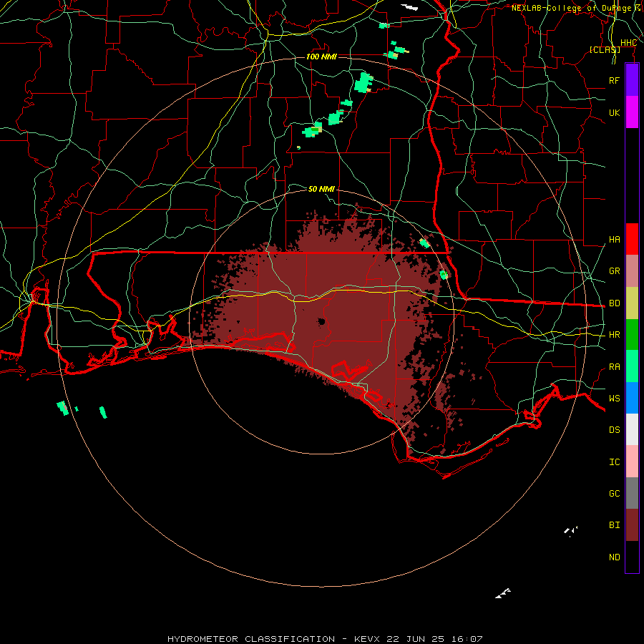644x644 pixels.
Task: Click the brown BI legend swatch
Action: [632, 525]
